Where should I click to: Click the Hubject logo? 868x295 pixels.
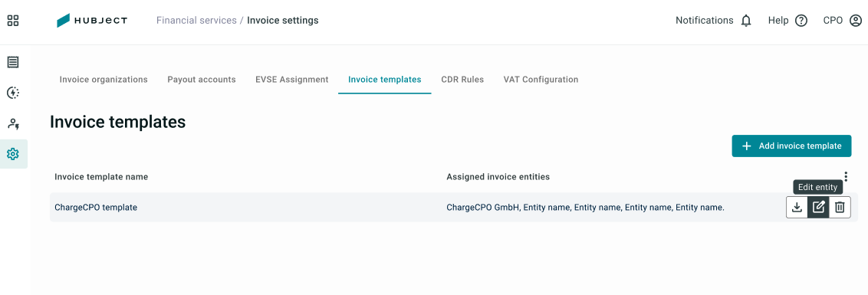coord(92,21)
